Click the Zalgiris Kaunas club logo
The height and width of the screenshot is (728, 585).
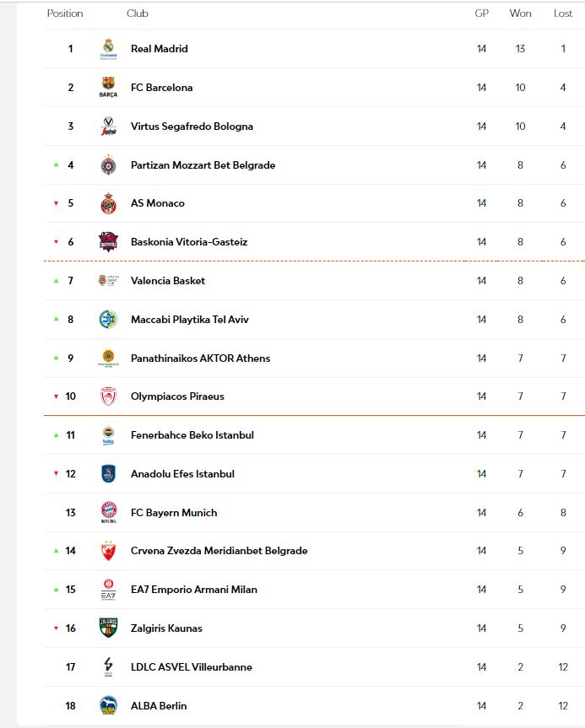coord(108,628)
